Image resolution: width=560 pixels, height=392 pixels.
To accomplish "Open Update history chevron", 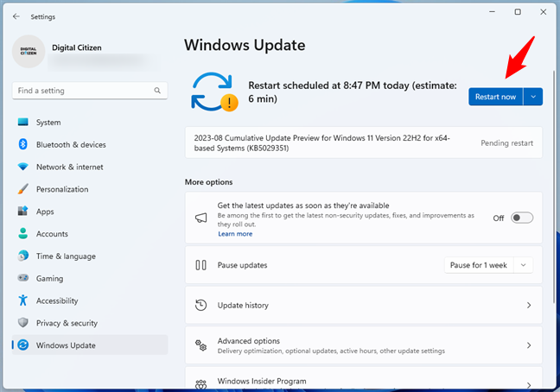I will click(x=529, y=306).
